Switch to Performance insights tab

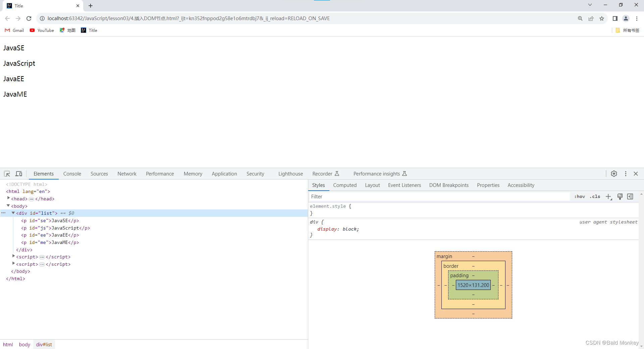click(x=380, y=173)
